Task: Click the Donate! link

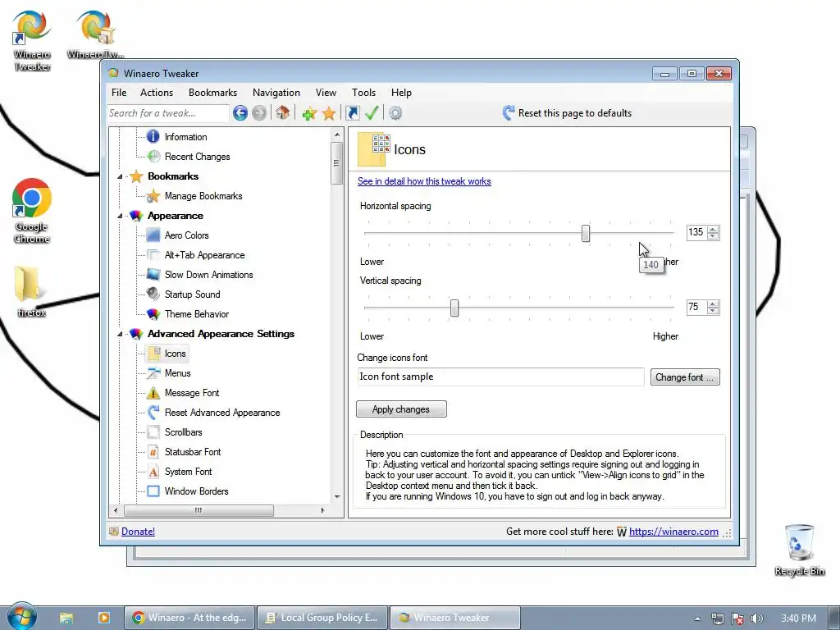Action: tap(138, 532)
